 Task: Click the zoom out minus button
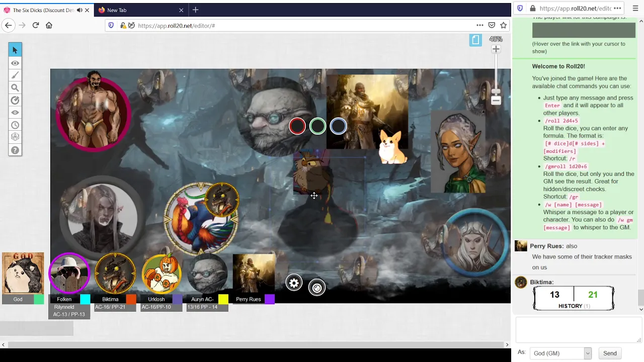pos(496,101)
